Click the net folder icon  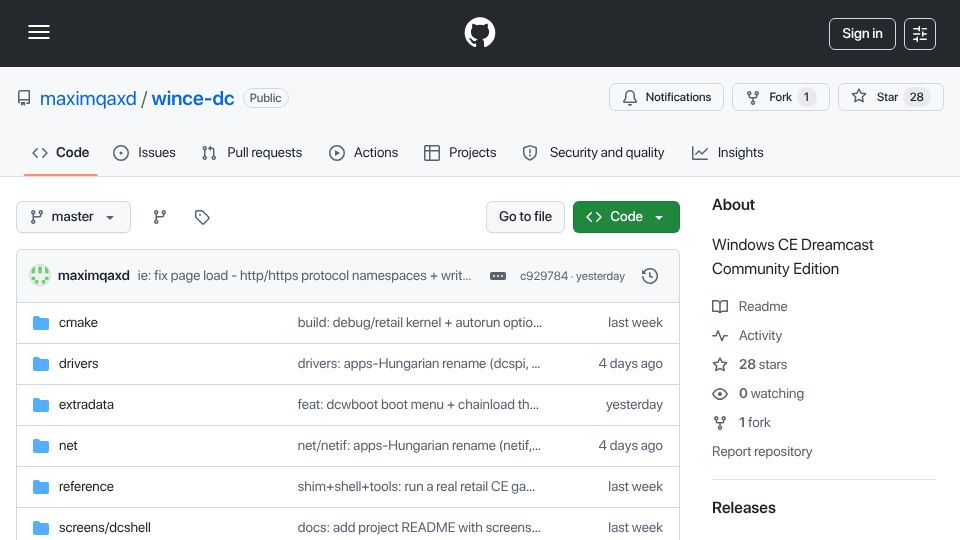[x=40, y=446]
